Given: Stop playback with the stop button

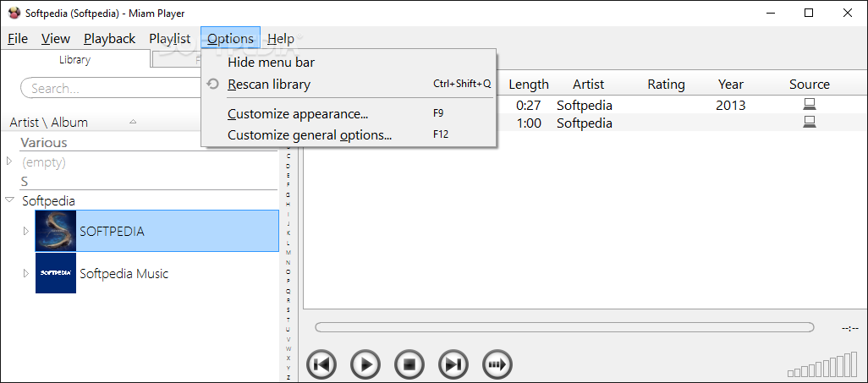Looking at the screenshot, I should [x=409, y=364].
